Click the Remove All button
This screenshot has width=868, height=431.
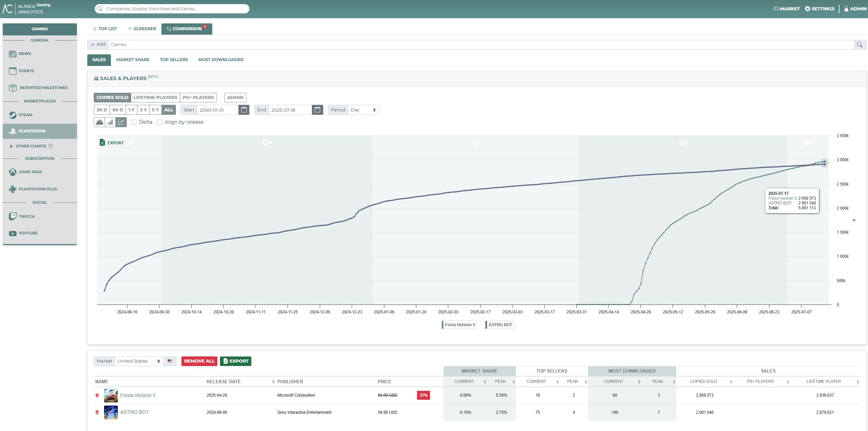click(x=199, y=361)
